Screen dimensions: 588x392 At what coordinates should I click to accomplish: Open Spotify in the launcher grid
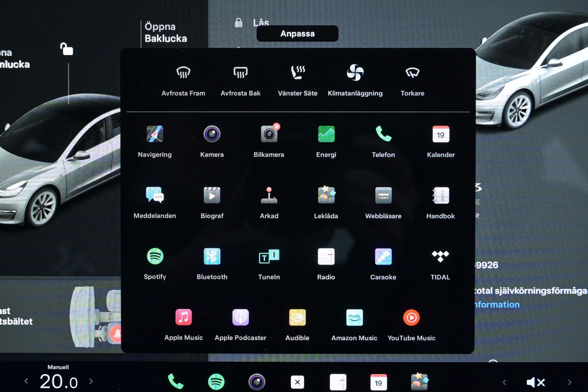pos(155,264)
